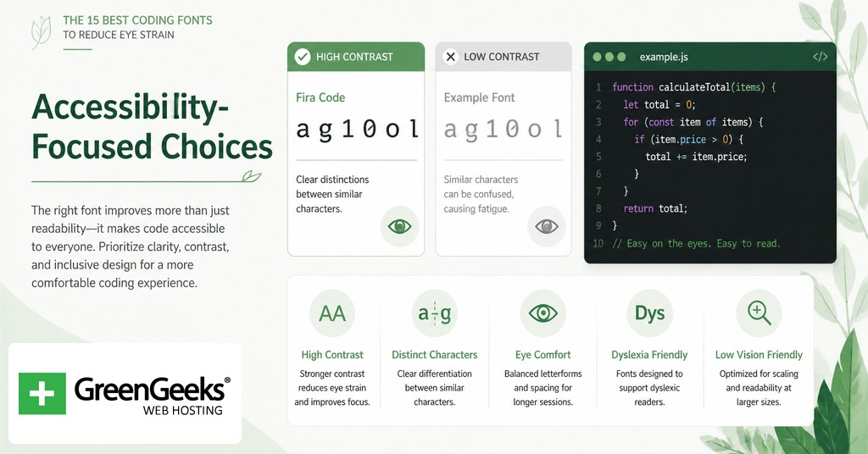Screen dimensions: 868x454
Task: Click comment '// Easy on the eyes. Easy to read.'
Action: tap(696, 243)
